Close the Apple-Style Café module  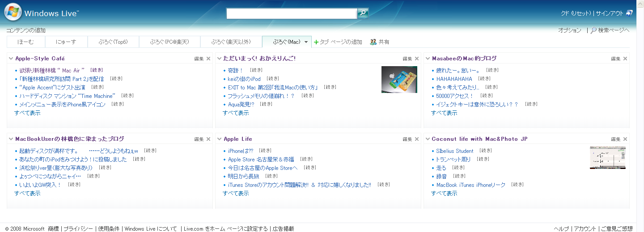208,59
